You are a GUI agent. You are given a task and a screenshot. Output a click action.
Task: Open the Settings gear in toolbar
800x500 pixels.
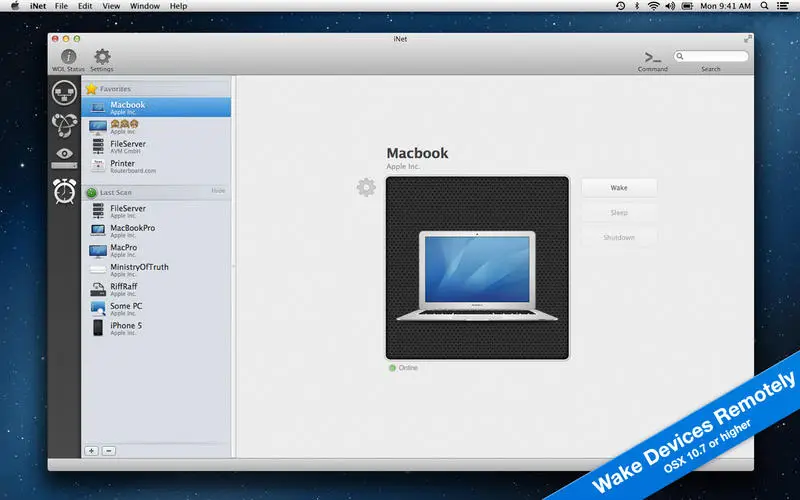pyautogui.click(x=102, y=57)
